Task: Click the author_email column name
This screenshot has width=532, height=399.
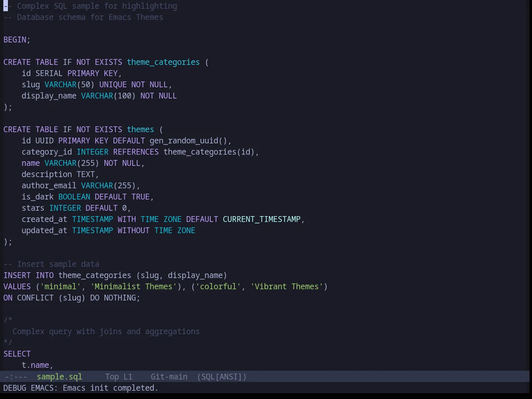Action: [x=49, y=185]
